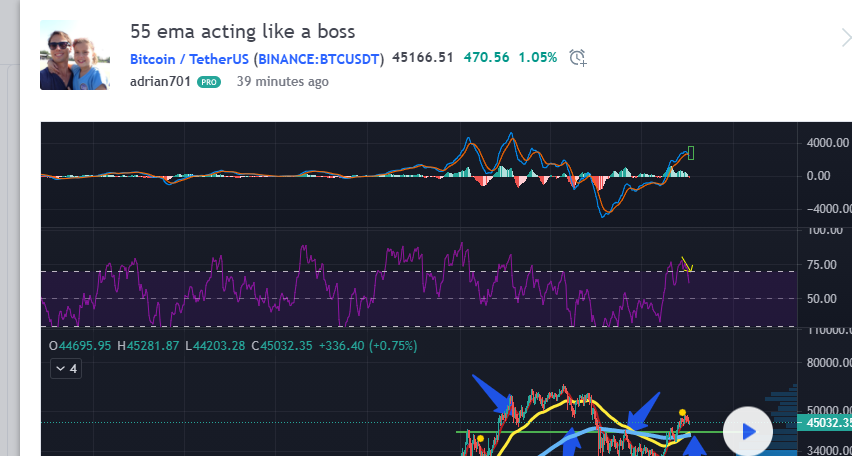The image size is (852, 456).
Task: Open the Bitcoin / TetherUS symbol link
Action: (x=189, y=59)
